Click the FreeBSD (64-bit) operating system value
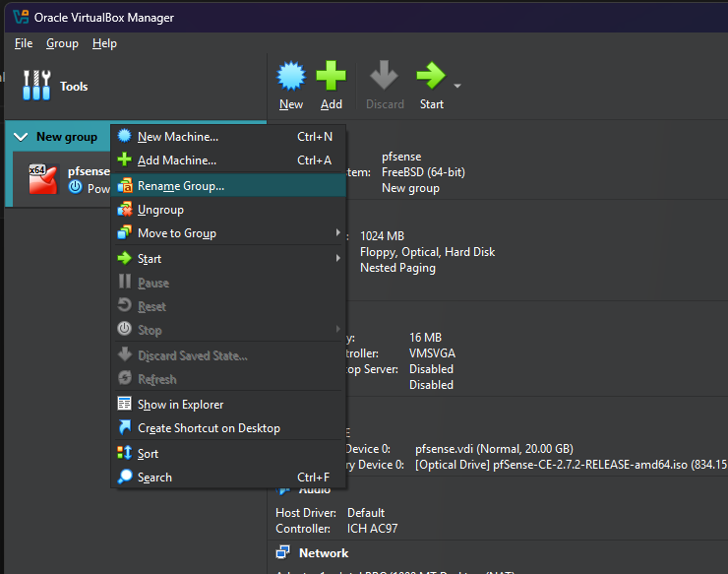The image size is (728, 574). [x=423, y=172]
